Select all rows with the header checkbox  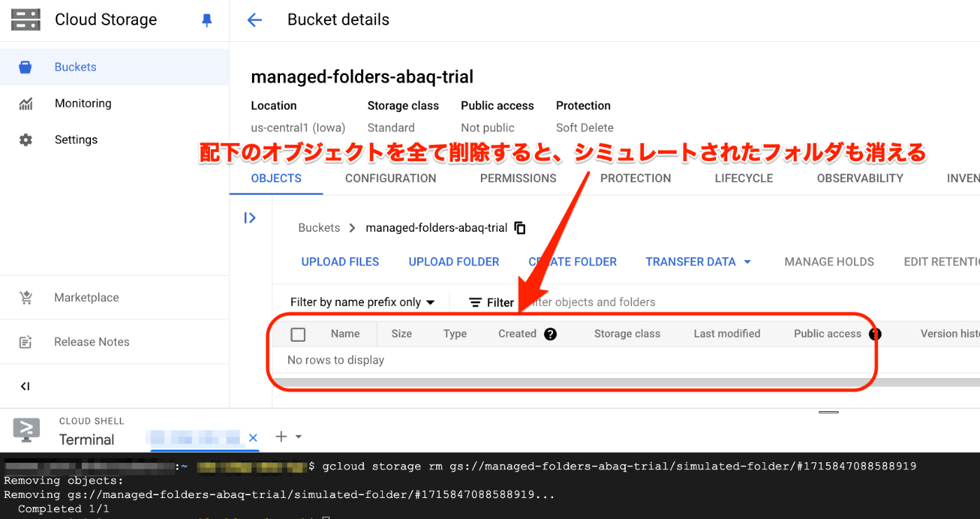click(x=298, y=334)
